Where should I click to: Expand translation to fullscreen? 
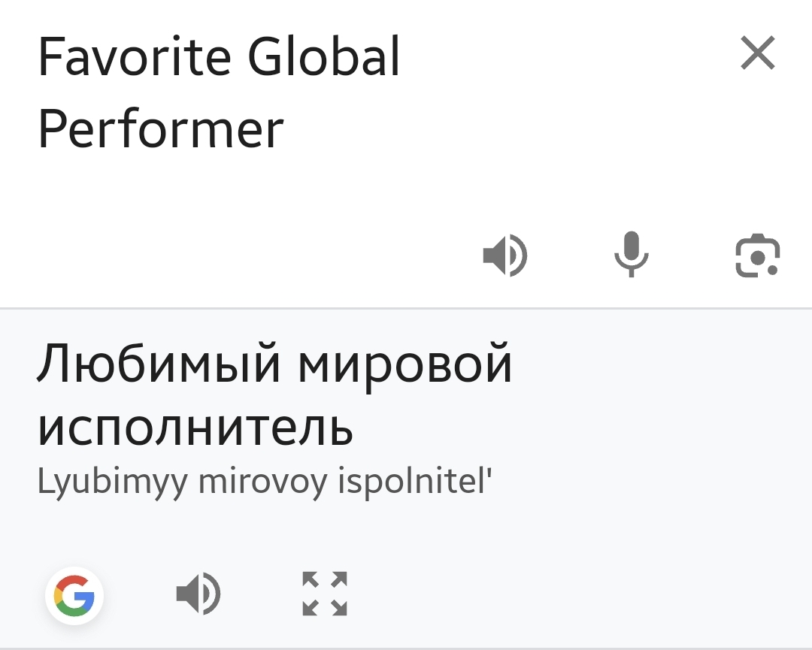pyautogui.click(x=325, y=594)
